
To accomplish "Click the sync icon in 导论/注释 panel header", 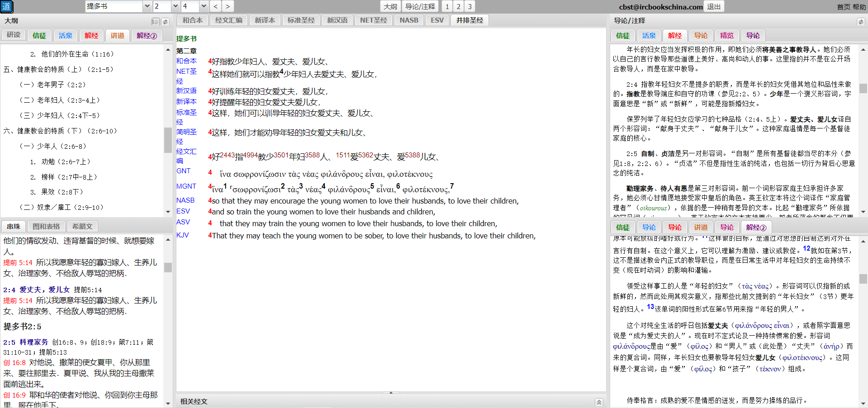I will [x=860, y=21].
